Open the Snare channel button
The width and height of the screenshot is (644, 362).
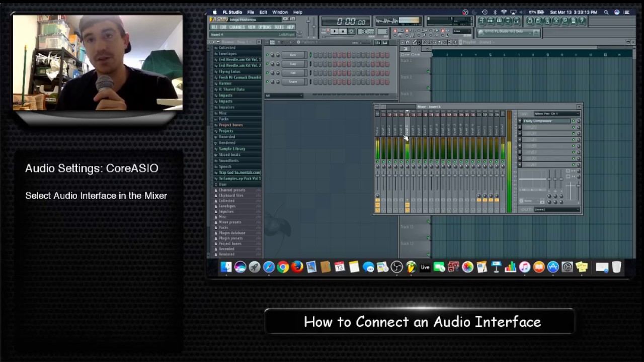pos(294,81)
